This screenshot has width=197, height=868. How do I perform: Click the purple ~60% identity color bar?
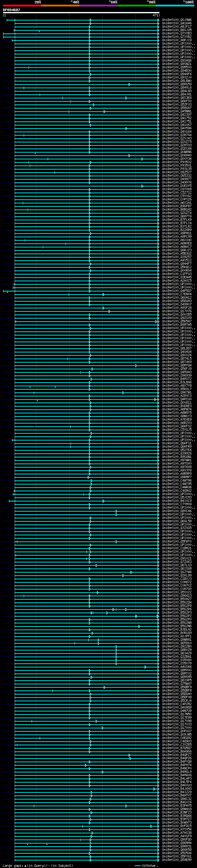click(x=99, y=6)
